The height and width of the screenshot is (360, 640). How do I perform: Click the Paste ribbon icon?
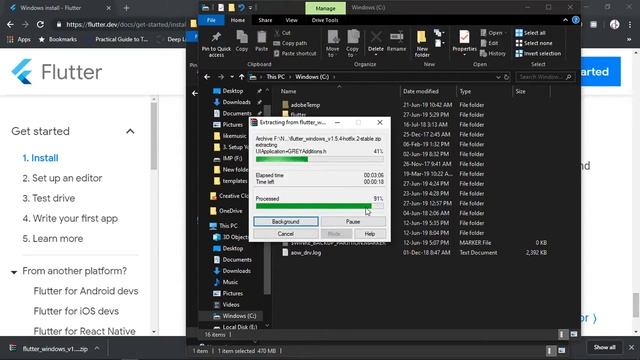pos(261,41)
